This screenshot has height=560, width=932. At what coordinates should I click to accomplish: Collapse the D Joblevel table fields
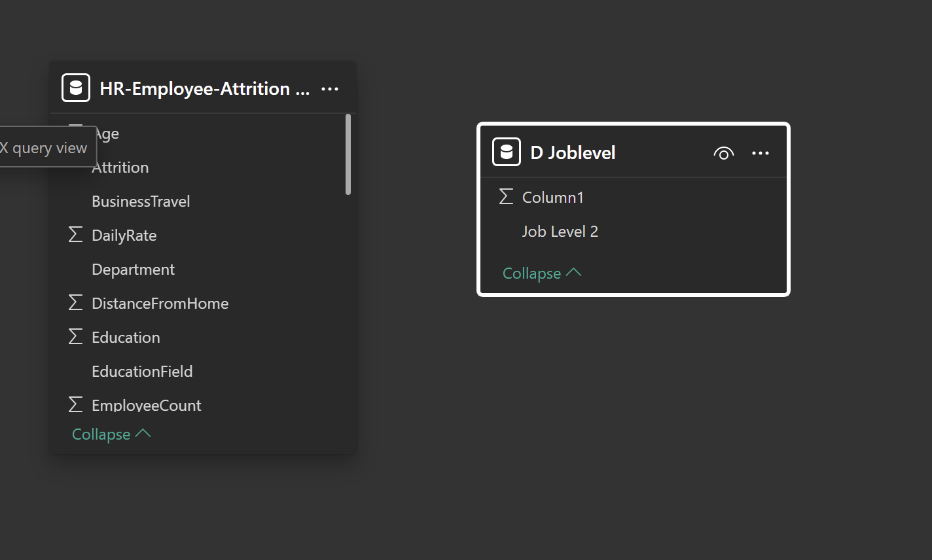[x=541, y=273]
